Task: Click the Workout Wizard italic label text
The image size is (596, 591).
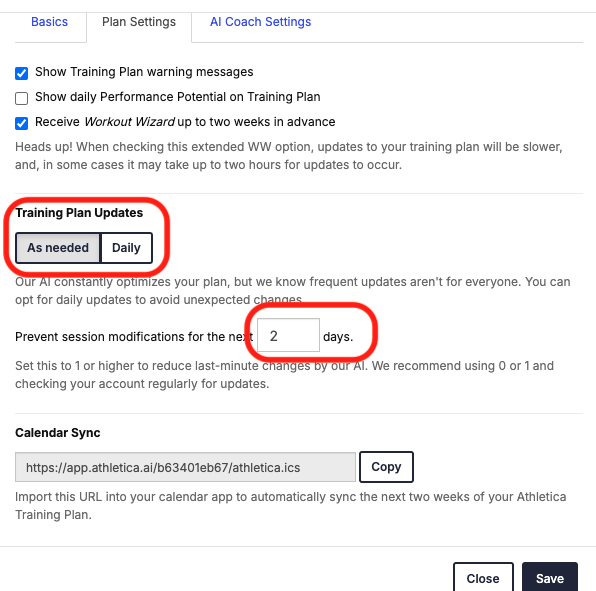Action: [x=129, y=122]
